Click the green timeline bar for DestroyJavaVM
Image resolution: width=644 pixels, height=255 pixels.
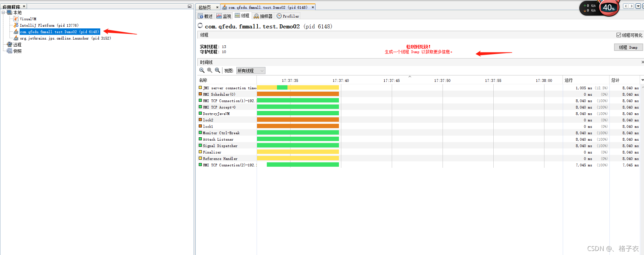tap(298, 113)
